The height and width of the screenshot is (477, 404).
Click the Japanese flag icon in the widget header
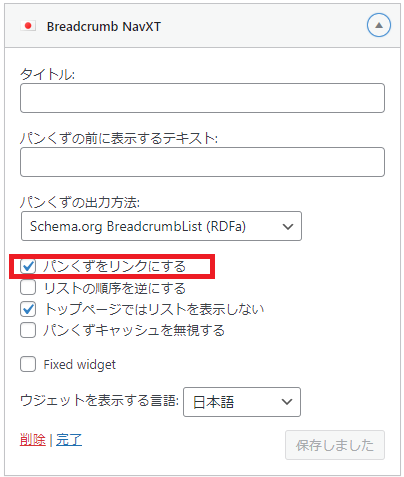[28, 26]
